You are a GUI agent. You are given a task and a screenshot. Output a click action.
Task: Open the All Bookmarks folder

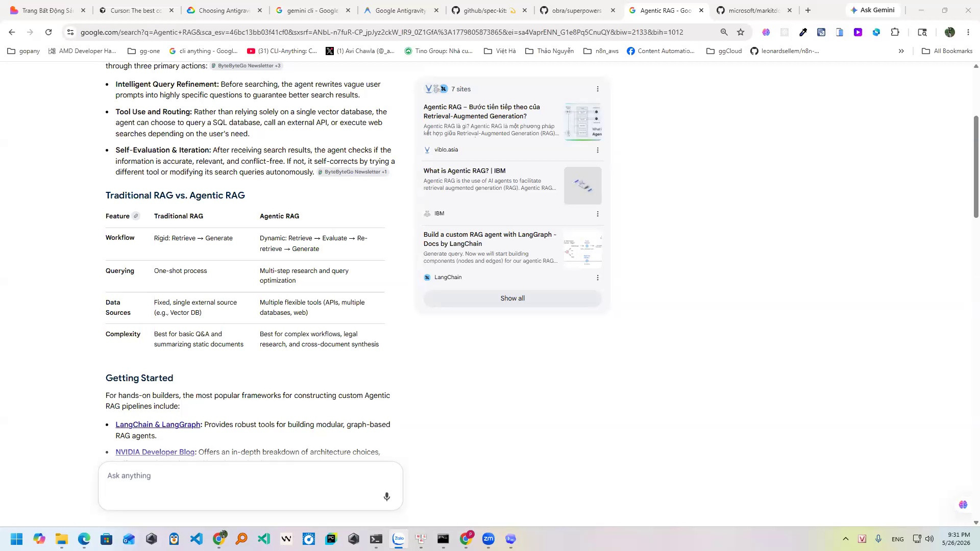click(x=947, y=51)
